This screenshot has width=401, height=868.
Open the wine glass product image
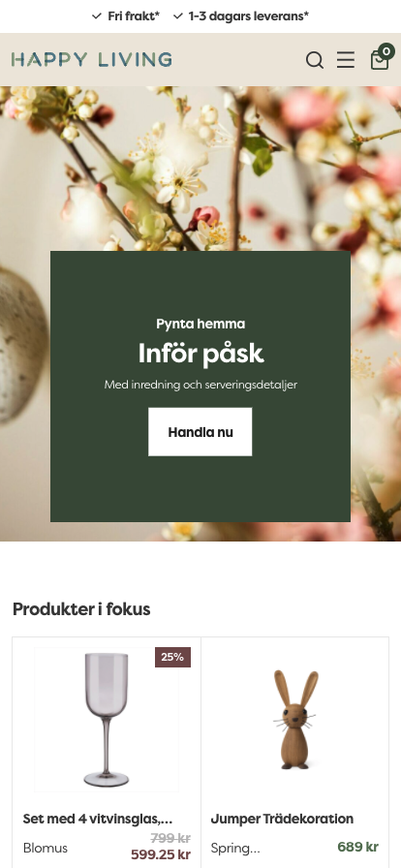(x=107, y=720)
